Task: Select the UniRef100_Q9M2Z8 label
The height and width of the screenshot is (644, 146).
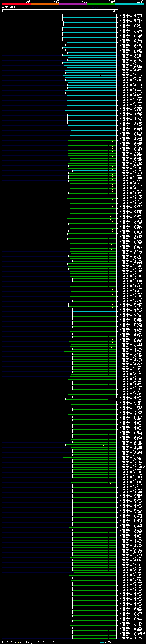Action: click(x=131, y=93)
